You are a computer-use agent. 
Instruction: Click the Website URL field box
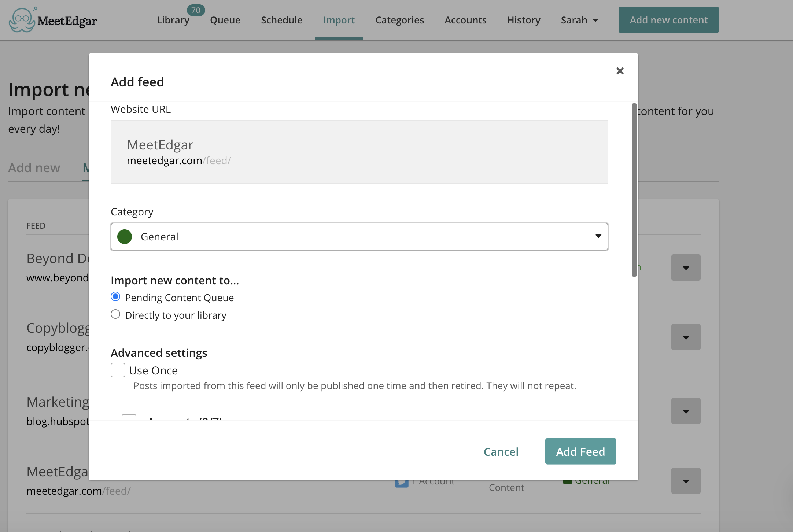359,152
